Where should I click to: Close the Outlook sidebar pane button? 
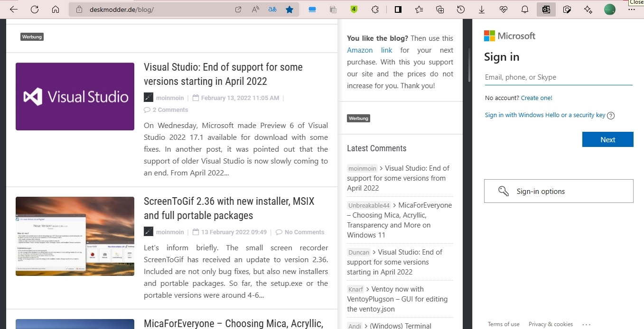tap(546, 9)
